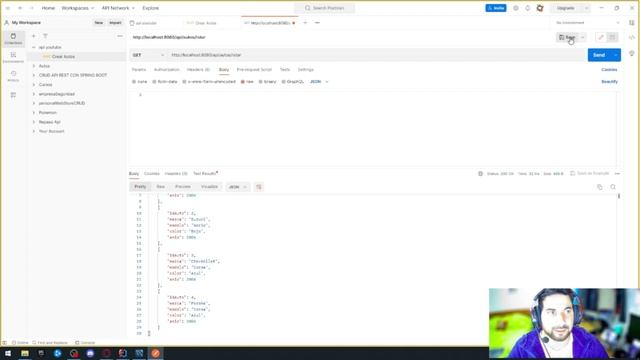
Task: Create new collection with plus icon
Action: click(x=34, y=36)
